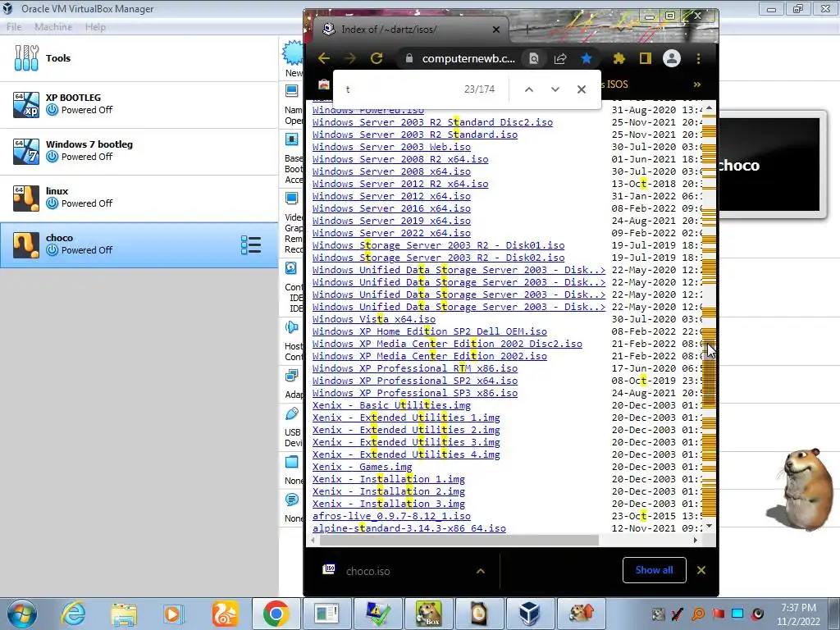The height and width of the screenshot is (630, 840).
Task: Click the find-in-page icon in address bar
Action: coord(534,58)
